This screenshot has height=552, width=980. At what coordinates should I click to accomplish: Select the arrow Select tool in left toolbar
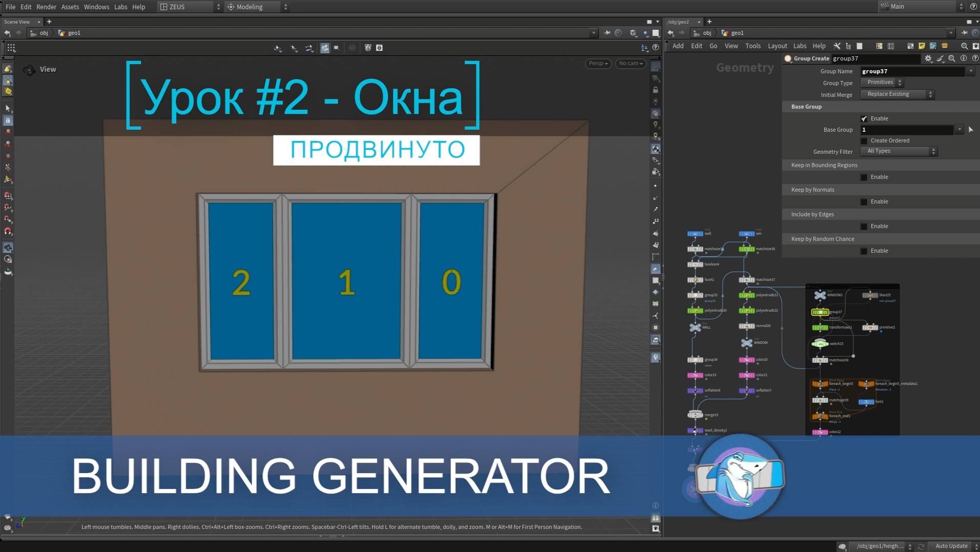pos(8,109)
